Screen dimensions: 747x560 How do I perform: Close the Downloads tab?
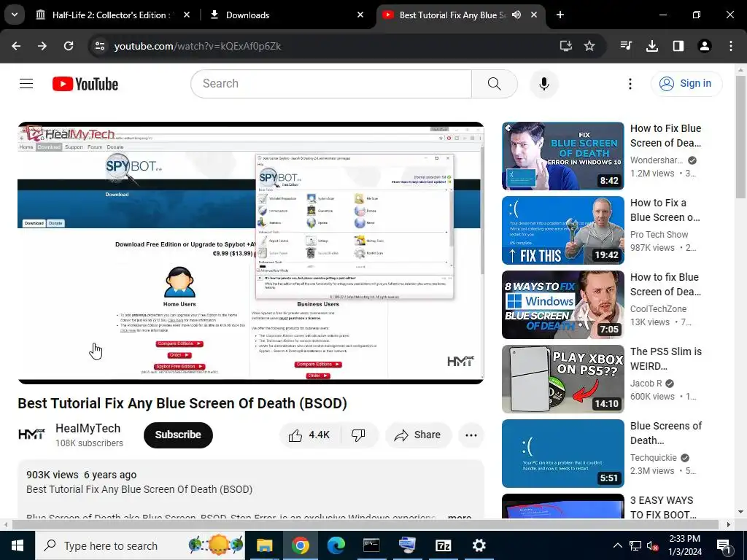point(360,15)
